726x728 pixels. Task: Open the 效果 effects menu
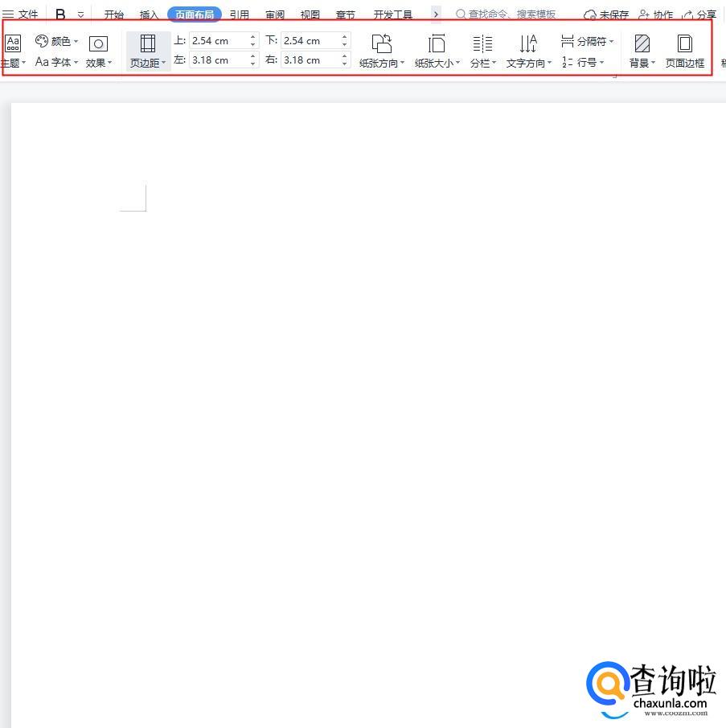click(x=98, y=51)
